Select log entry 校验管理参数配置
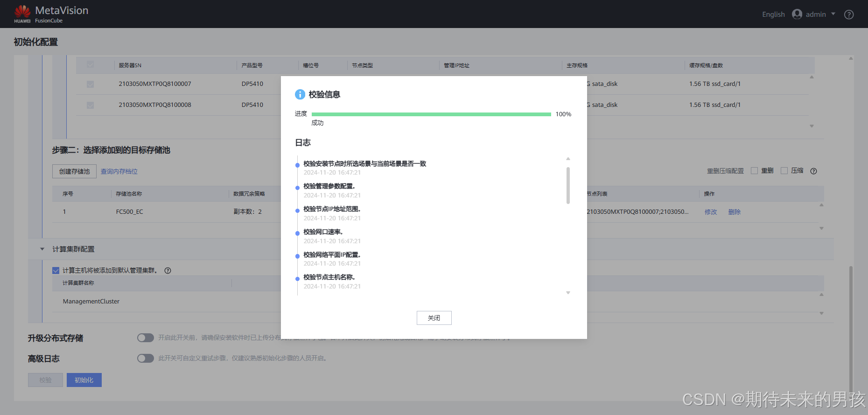This screenshot has height=415, width=868. [x=329, y=186]
